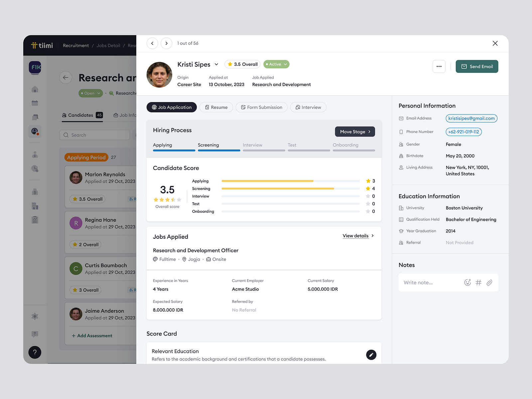The height and width of the screenshot is (399, 532).
Task: Attach a file using the paperclip icon
Action: point(489,282)
